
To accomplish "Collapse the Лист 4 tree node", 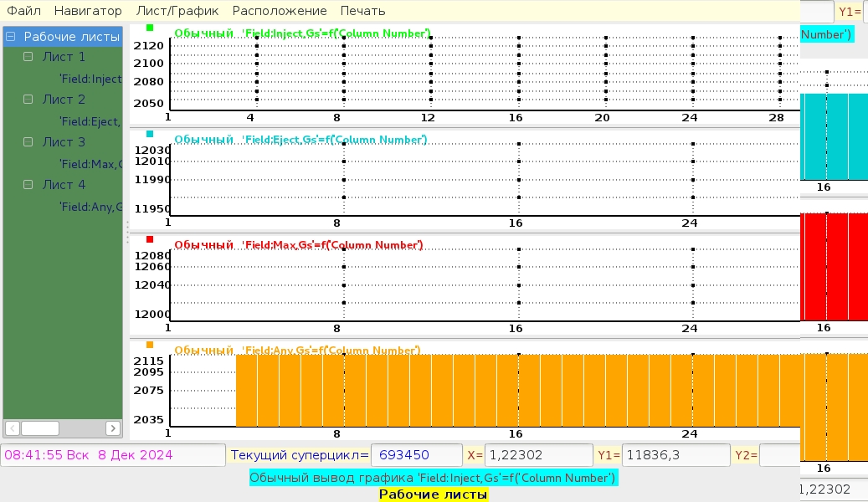I will coord(28,185).
